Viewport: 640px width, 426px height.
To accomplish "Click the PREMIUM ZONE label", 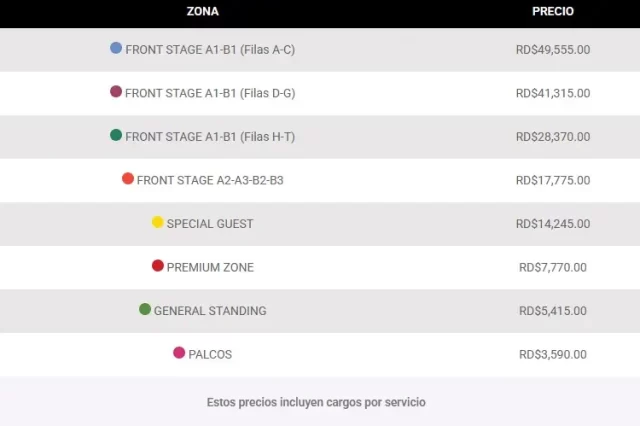I will 210,267.
